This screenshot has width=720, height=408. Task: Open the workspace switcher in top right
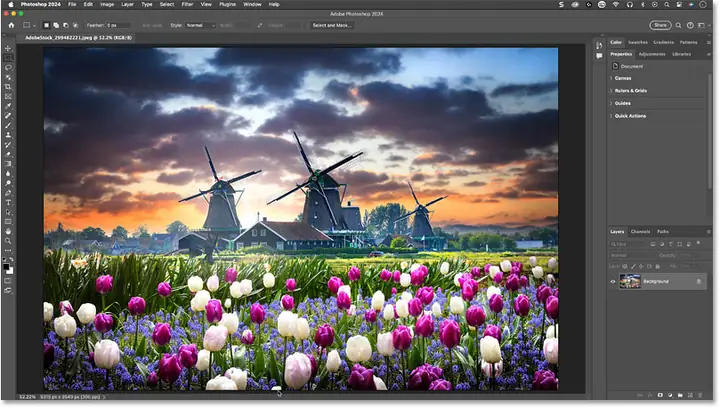[702, 25]
